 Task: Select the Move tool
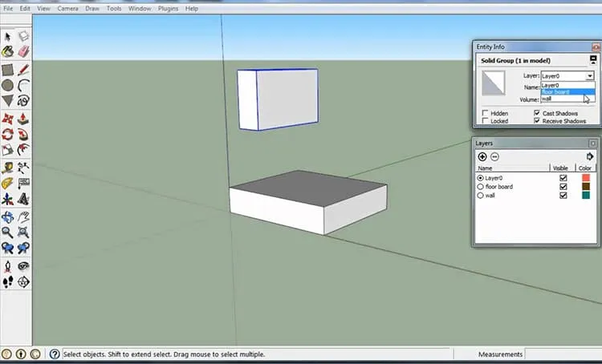pyautogui.click(x=8, y=119)
